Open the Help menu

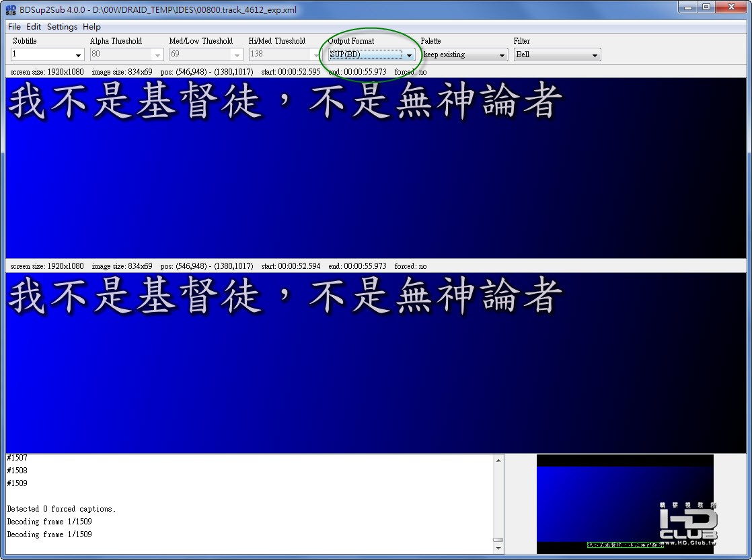[91, 27]
